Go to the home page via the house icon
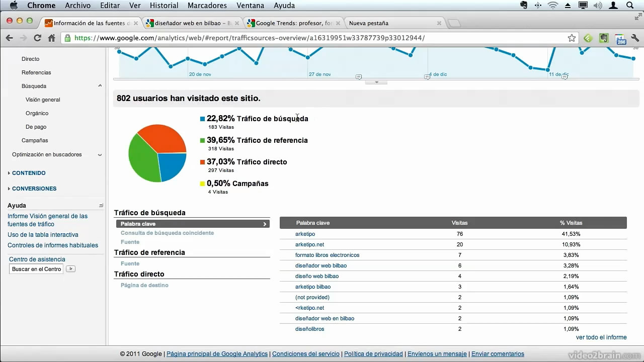This screenshot has height=362, width=644. point(51,38)
